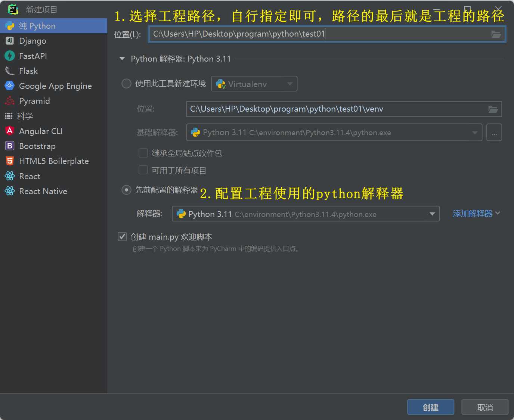Uncheck 创建 main.py 欢迎脚本 checkbox
This screenshot has height=420, width=514.
[x=123, y=237]
